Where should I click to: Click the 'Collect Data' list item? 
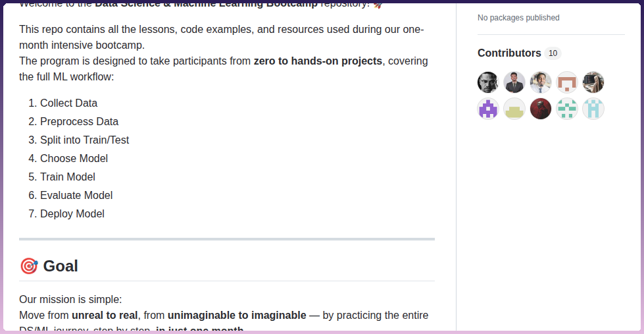click(x=68, y=103)
